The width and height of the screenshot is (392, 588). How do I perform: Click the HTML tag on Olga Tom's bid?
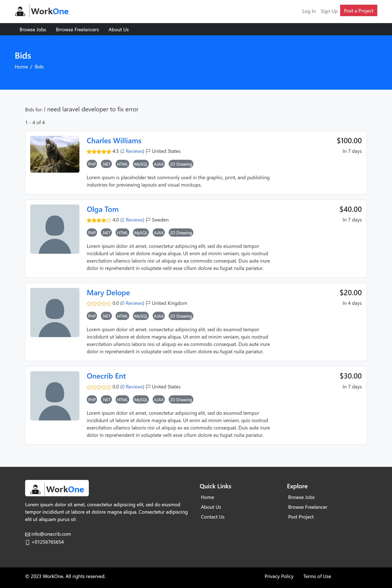(x=122, y=233)
